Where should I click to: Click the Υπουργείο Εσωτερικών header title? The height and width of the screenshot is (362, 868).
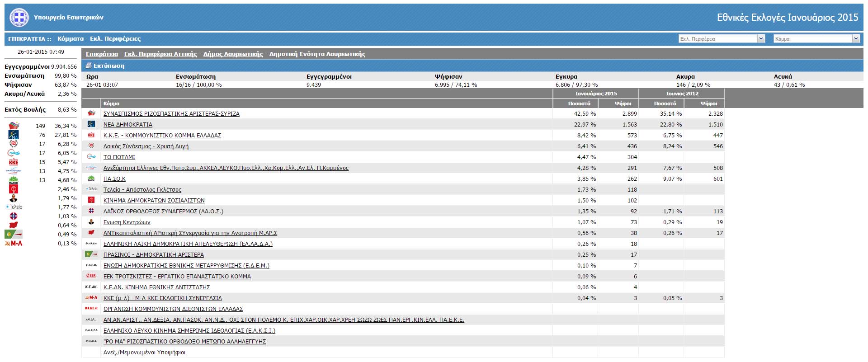(x=68, y=18)
